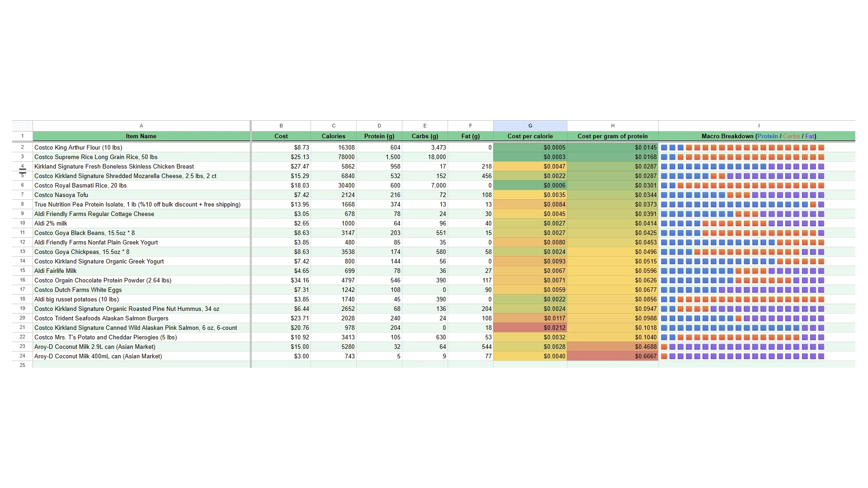
Task: Click Aldi 2% milk cell
Action: (141, 223)
